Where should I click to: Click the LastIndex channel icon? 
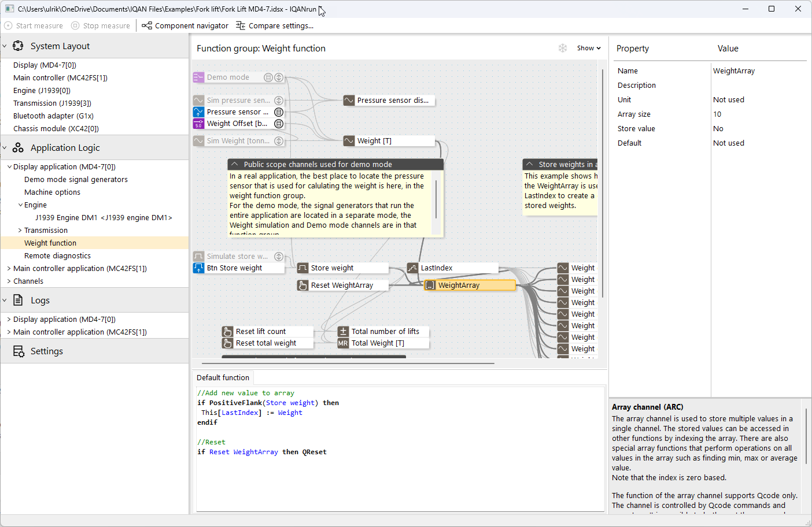(x=412, y=268)
